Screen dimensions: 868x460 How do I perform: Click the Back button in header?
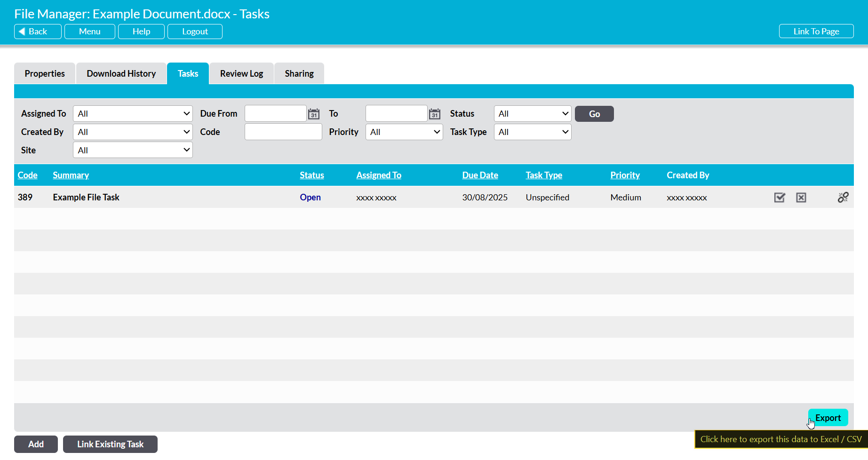(38, 32)
